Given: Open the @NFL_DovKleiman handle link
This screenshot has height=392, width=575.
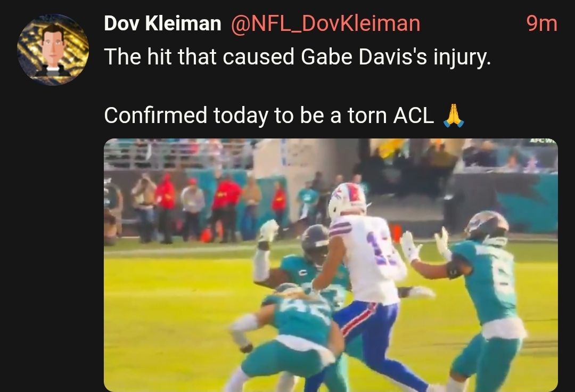Looking at the screenshot, I should 326,24.
